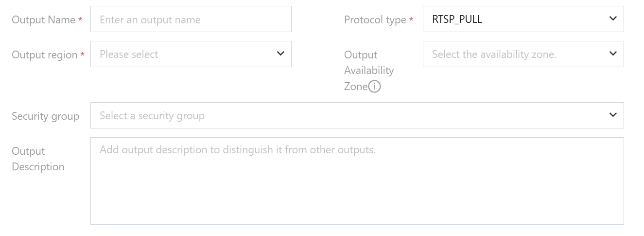
Task: Click the 'Output Availability Zone' label text
Action: click(x=369, y=70)
